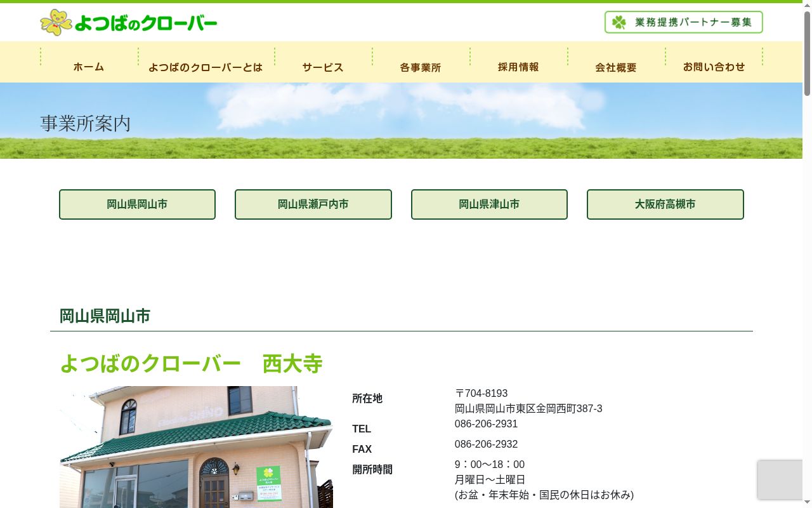Click the 西大寺 office building photo
Screen dimensions: 812x508
(196, 447)
